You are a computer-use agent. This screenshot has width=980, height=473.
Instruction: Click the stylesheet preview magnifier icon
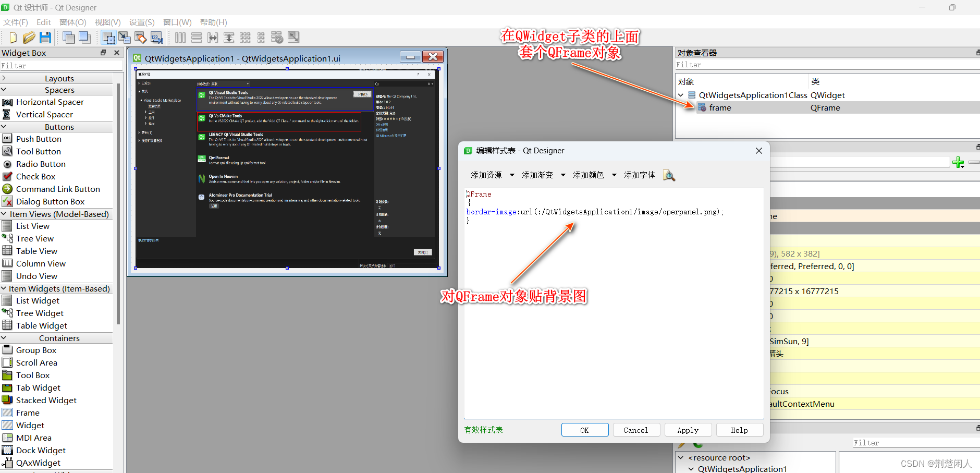(669, 175)
